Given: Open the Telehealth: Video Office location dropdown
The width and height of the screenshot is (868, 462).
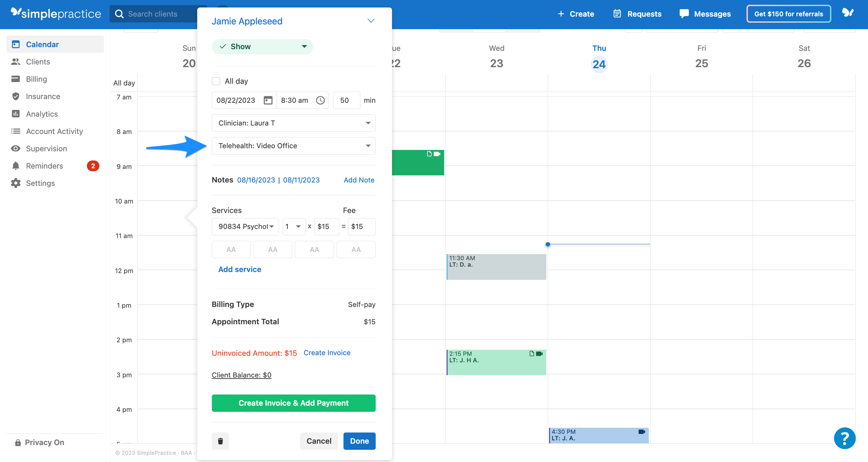Looking at the screenshot, I should pyautogui.click(x=293, y=146).
